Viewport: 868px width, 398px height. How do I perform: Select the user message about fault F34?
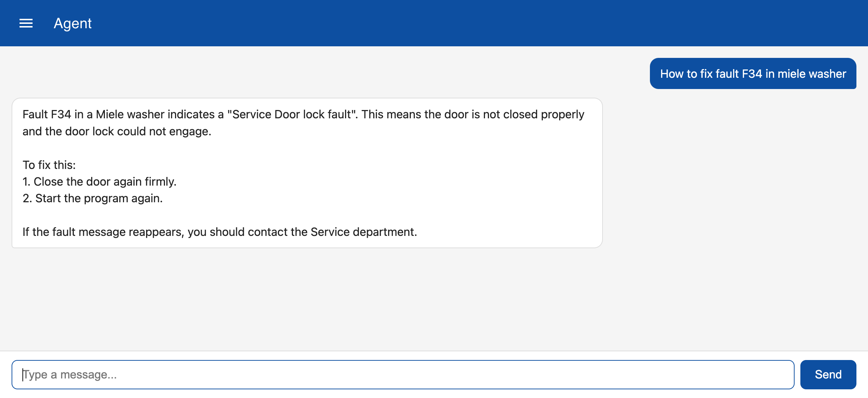(x=753, y=73)
